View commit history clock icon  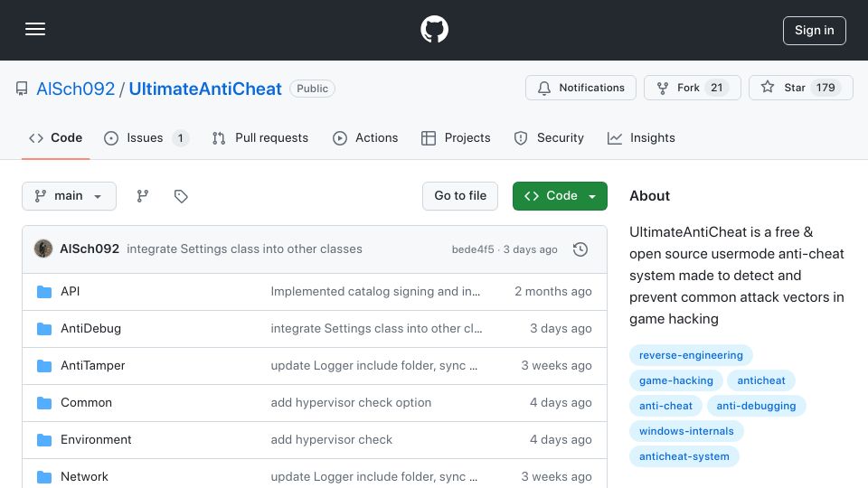[580, 249]
